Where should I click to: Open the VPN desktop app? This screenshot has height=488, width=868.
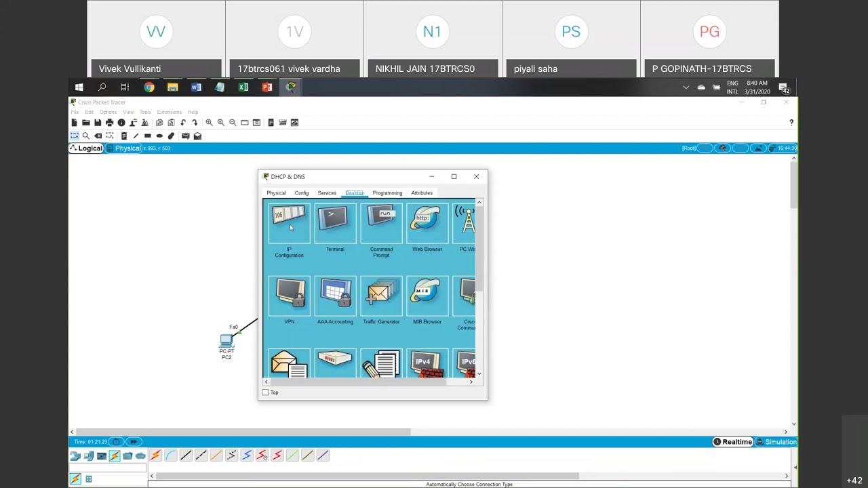[x=290, y=296]
